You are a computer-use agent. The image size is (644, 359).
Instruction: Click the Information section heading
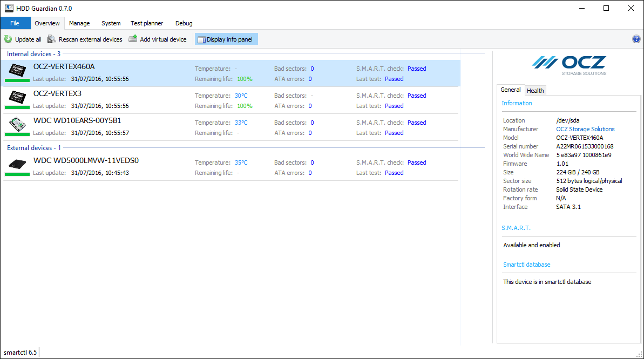[517, 103]
